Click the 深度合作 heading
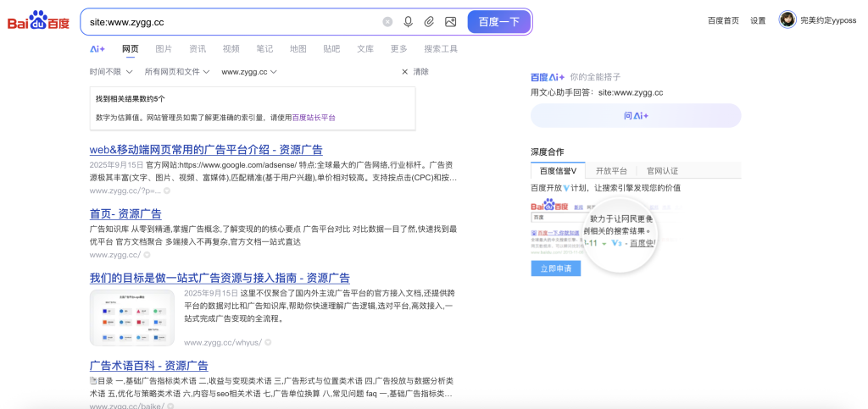The height and width of the screenshot is (409, 868). click(x=548, y=152)
